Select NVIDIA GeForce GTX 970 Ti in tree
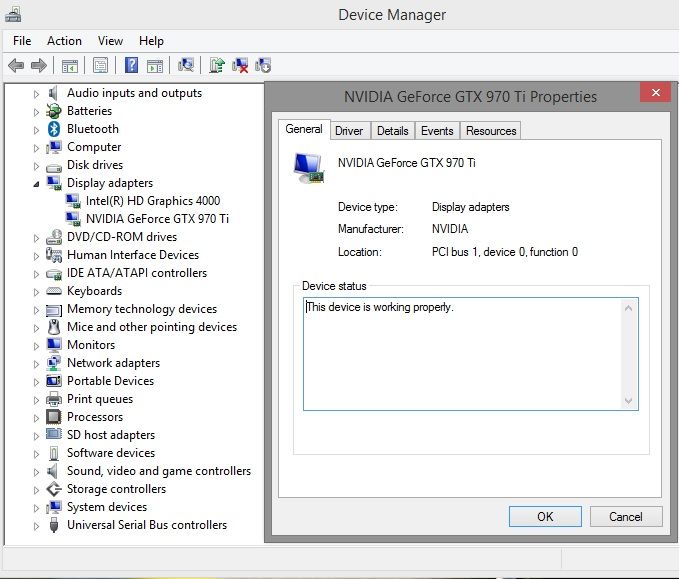679x579 pixels. (x=157, y=219)
